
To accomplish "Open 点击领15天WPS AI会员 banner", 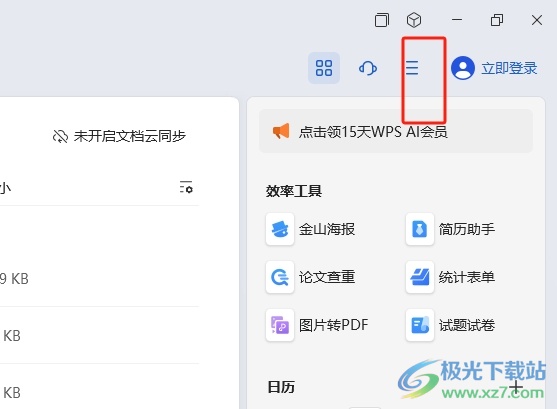I will (396, 131).
